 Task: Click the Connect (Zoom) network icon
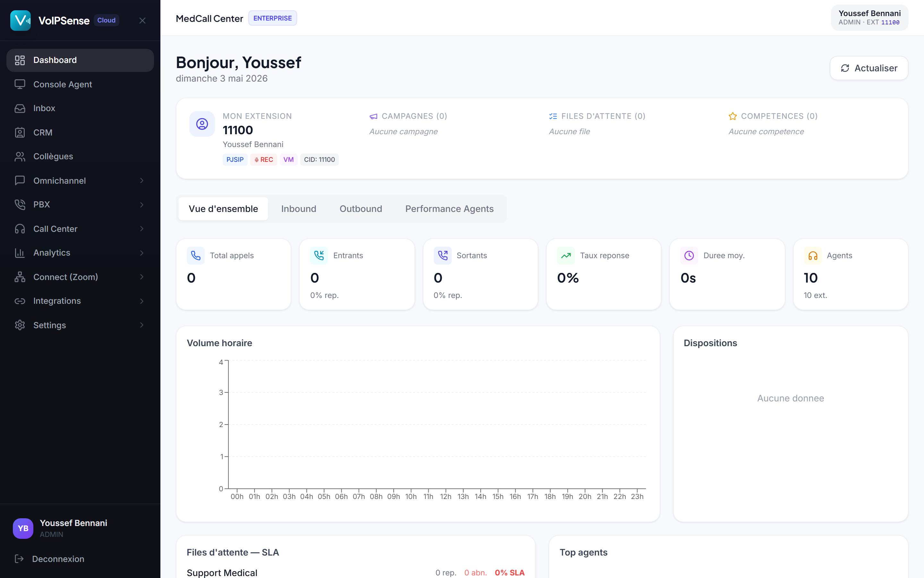click(20, 277)
